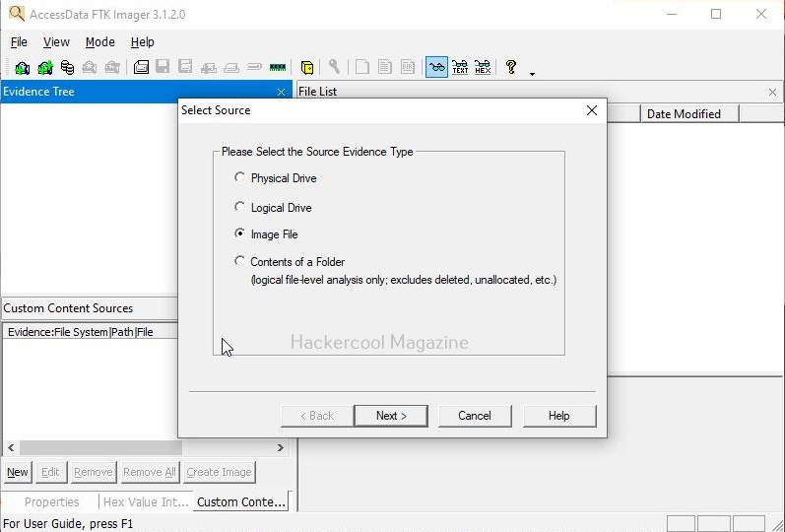
Task: Click the question mark help icon in toolbar
Action: pyautogui.click(x=511, y=67)
